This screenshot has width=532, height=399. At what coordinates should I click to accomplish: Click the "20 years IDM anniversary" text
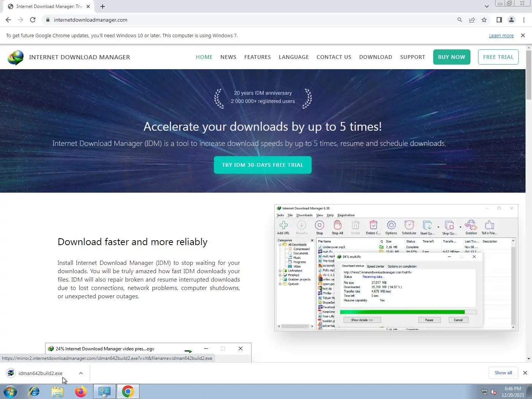pos(263,93)
